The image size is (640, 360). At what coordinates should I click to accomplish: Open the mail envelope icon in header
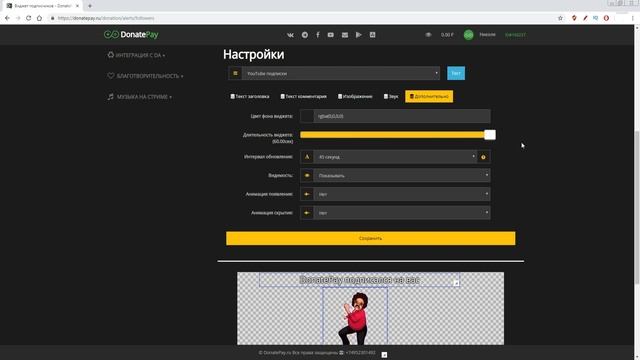click(x=345, y=35)
